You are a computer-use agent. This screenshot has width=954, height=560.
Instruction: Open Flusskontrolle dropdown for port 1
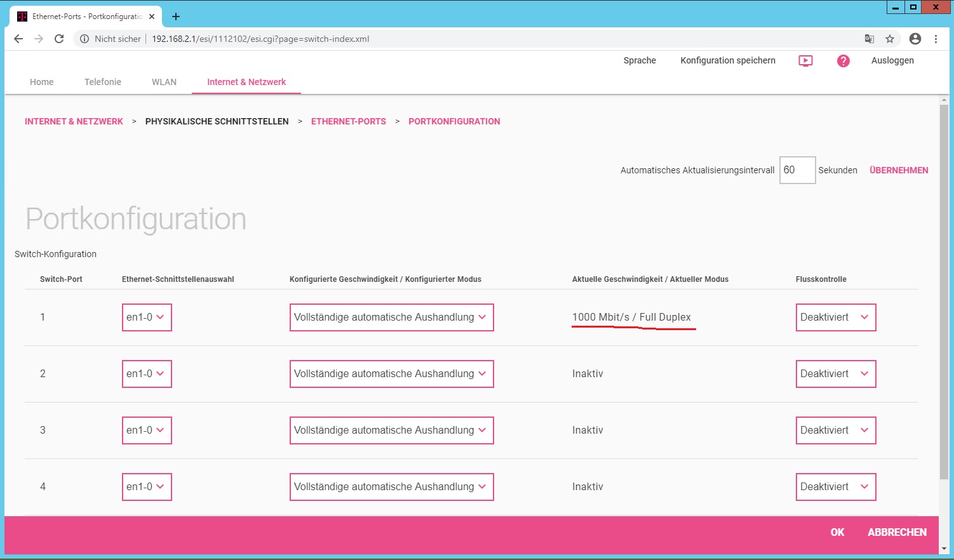(836, 317)
